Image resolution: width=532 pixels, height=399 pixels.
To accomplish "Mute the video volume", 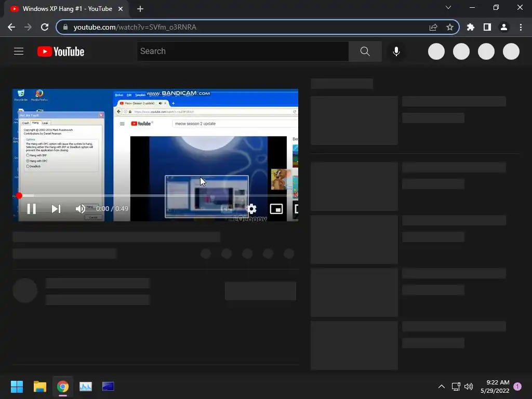I will tap(81, 209).
